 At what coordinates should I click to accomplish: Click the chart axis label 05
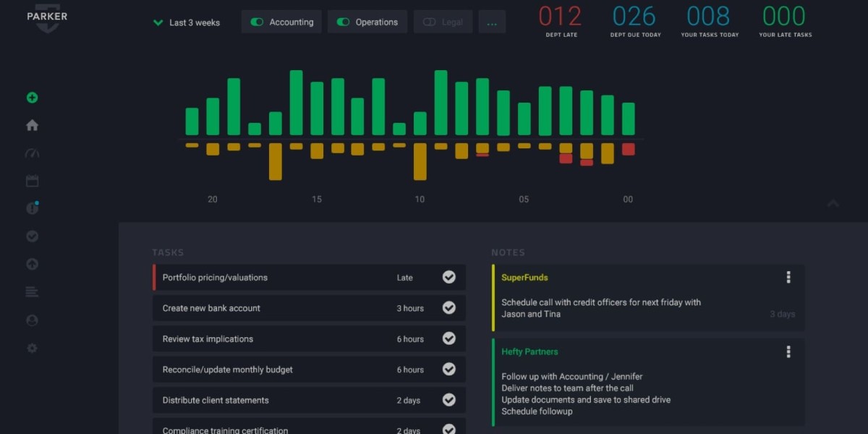(x=524, y=200)
